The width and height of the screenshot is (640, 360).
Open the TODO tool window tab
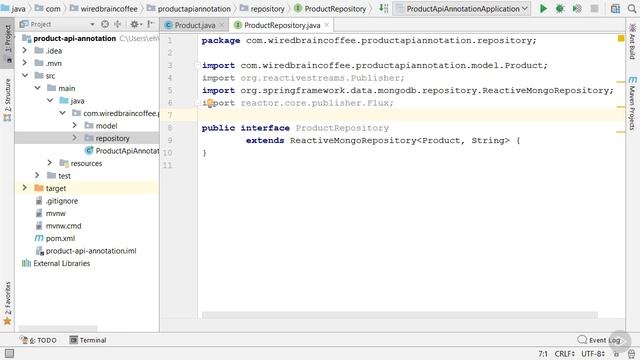tap(38, 340)
